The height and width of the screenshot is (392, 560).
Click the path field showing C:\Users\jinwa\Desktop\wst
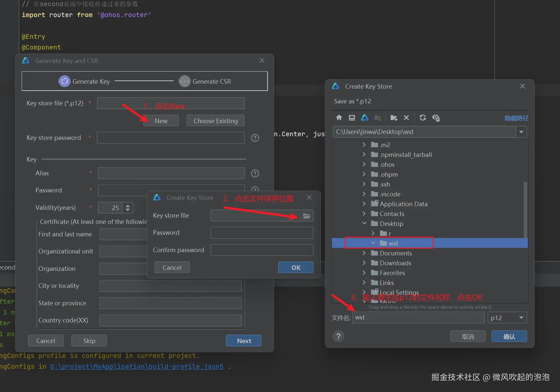tap(424, 132)
